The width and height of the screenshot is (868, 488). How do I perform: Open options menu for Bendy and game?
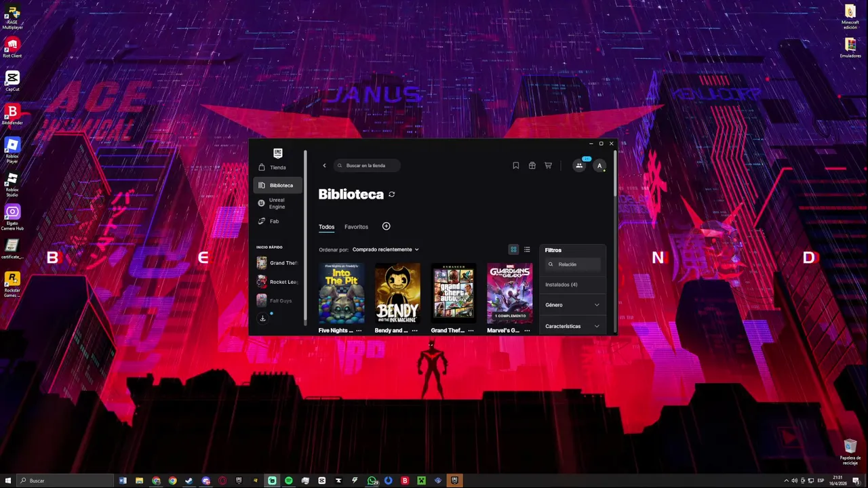tap(415, 331)
